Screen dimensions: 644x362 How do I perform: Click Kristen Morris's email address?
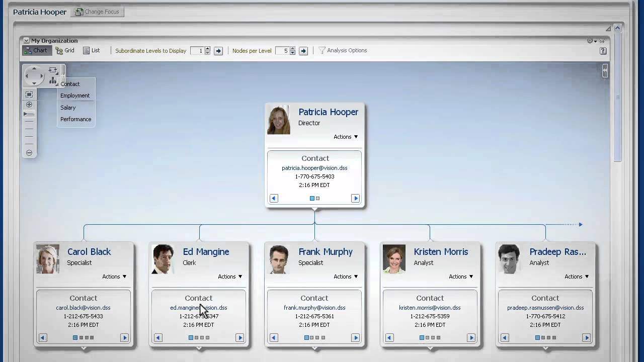pyautogui.click(x=430, y=308)
